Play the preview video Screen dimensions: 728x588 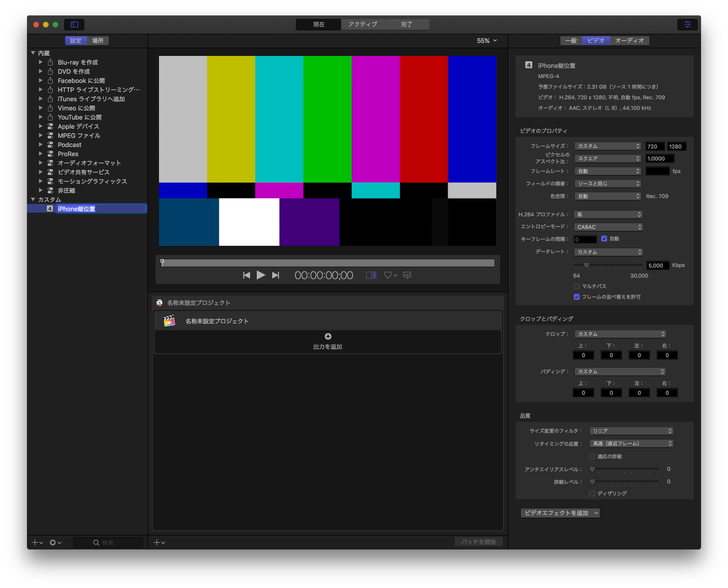[x=261, y=275]
